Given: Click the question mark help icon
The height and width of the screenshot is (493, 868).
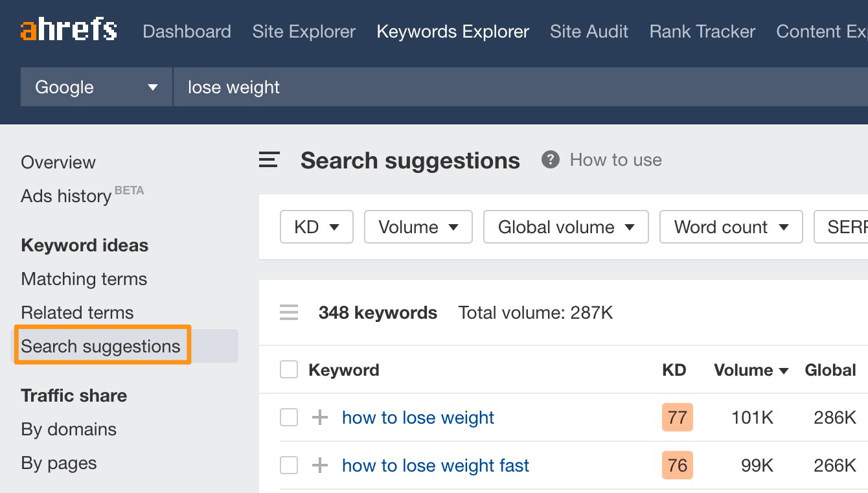Looking at the screenshot, I should pos(551,160).
